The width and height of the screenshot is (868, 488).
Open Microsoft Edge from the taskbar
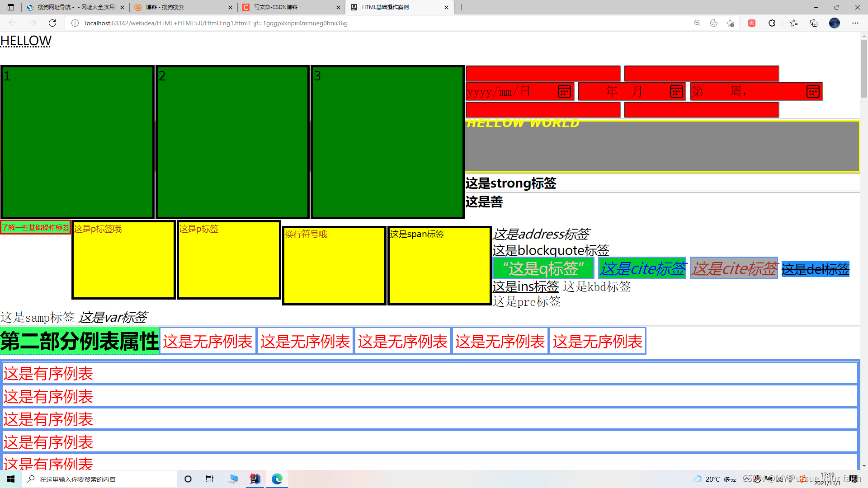point(277,479)
